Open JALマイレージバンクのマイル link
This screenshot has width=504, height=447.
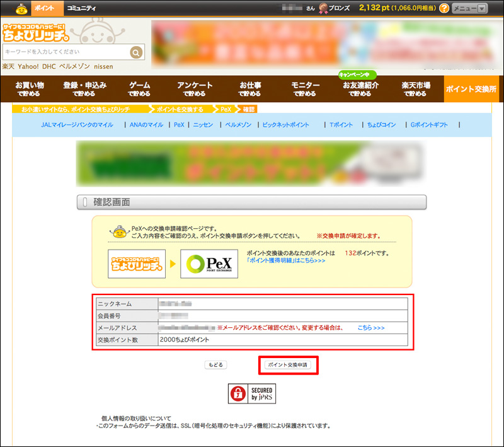[x=77, y=125]
